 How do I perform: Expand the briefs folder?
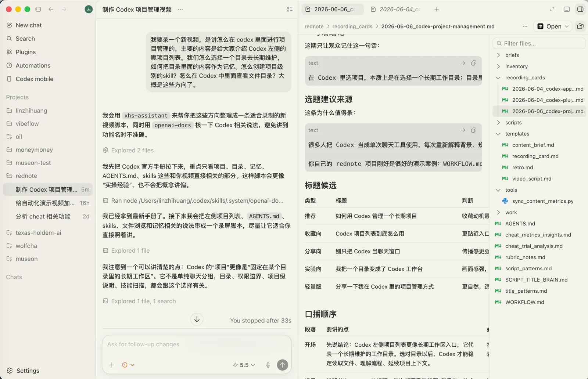pyautogui.click(x=539, y=55)
